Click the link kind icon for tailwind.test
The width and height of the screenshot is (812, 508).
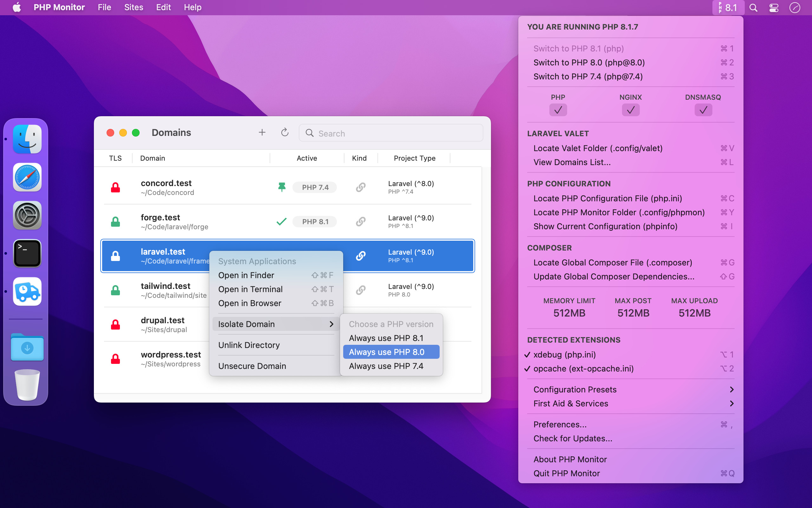pos(361,290)
